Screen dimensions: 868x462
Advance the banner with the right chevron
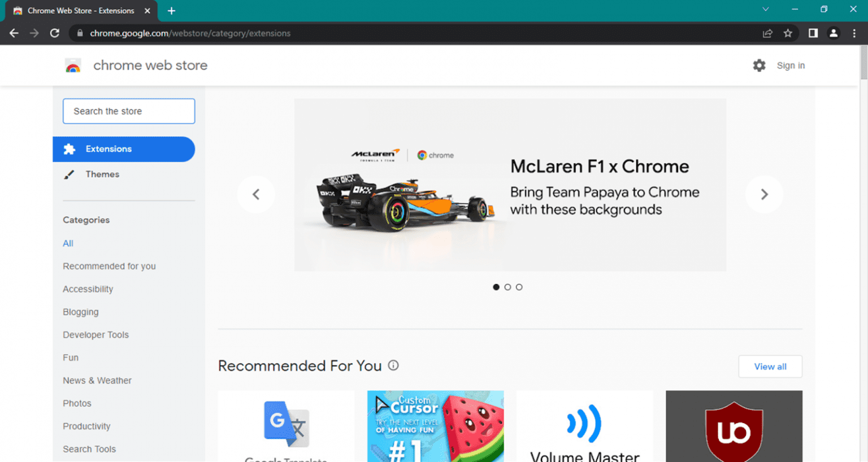click(764, 194)
